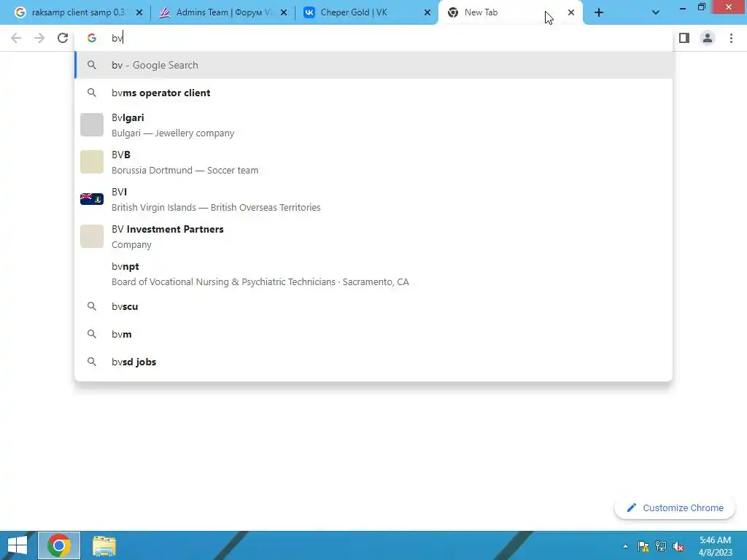
Task: Pick the bvnpt nursing board suggestion
Action: (x=373, y=274)
